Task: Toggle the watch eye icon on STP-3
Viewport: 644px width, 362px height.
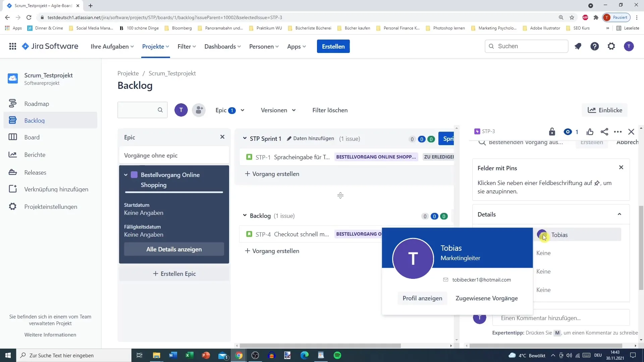Action: tap(568, 132)
